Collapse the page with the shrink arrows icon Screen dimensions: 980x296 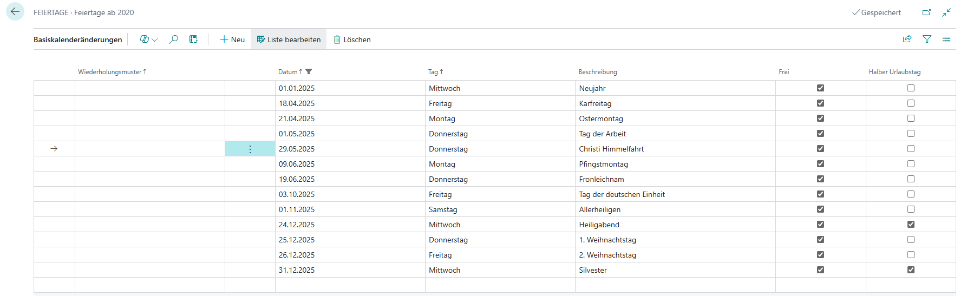coord(946,12)
